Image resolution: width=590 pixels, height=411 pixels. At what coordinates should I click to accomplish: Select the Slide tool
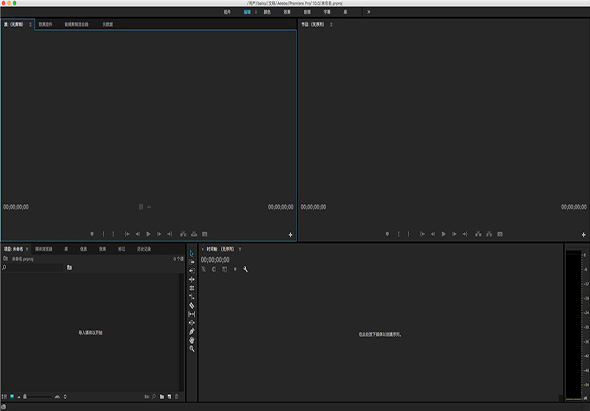(192, 323)
